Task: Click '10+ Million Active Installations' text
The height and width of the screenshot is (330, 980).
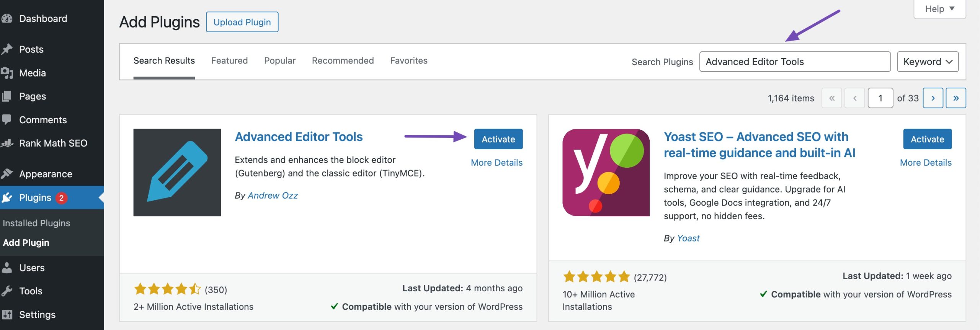Action: click(598, 301)
